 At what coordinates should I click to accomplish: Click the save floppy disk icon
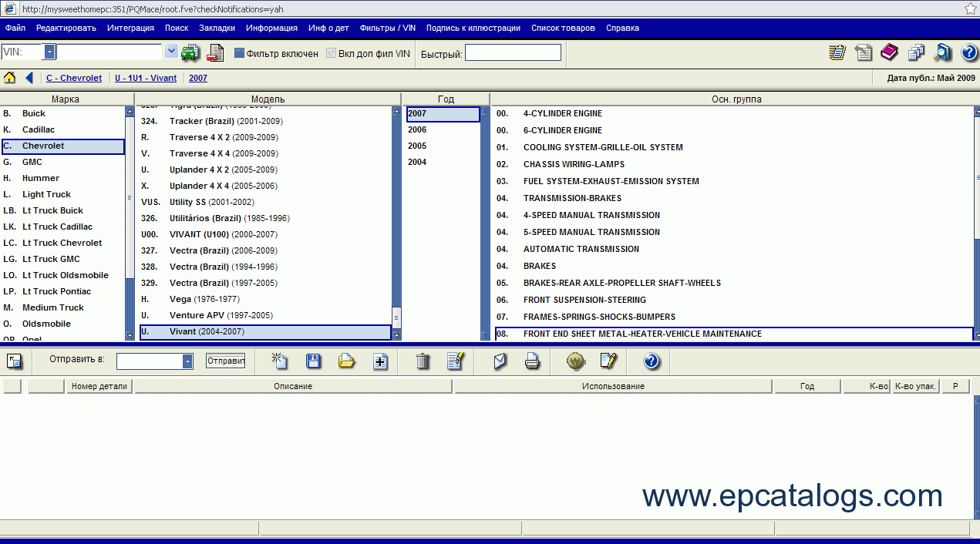click(314, 361)
